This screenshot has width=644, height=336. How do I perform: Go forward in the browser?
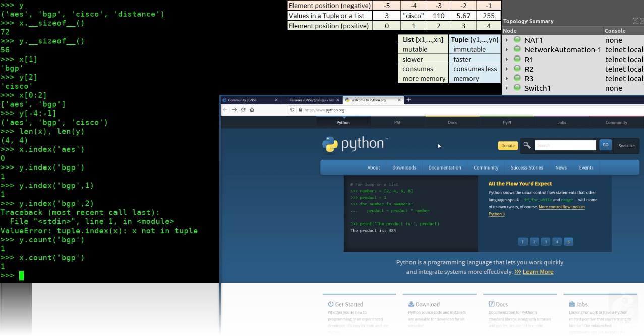tap(235, 110)
